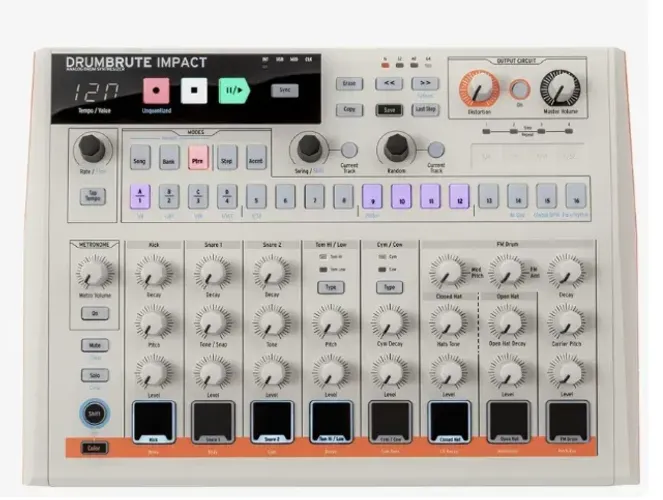Image resolution: width=663 pixels, height=500 pixels.
Task: Click the Master Volume knob
Action: tap(560, 90)
